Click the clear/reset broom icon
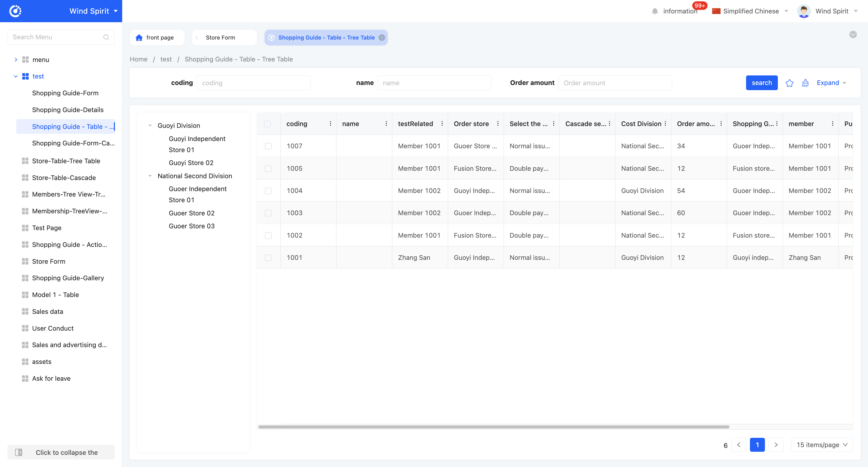Viewport: 868px width, 467px height. (805, 83)
